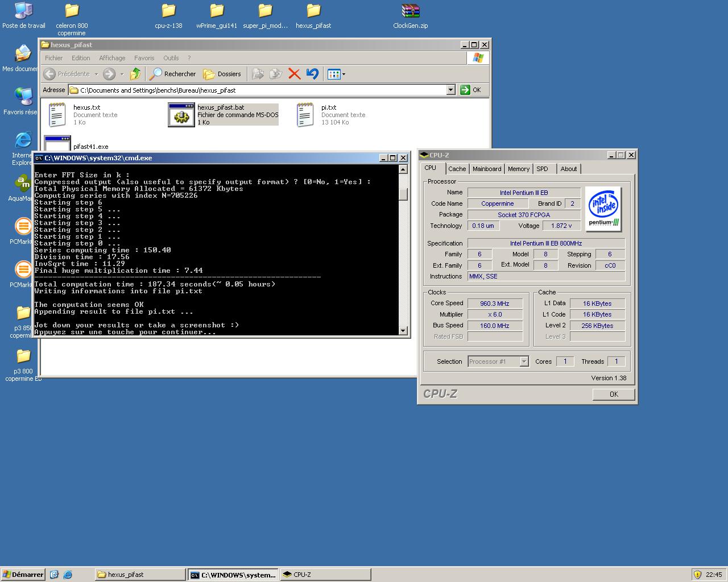Screen dimensions: 728x582
Task: Click the security shield tray icon
Action: (x=698, y=575)
